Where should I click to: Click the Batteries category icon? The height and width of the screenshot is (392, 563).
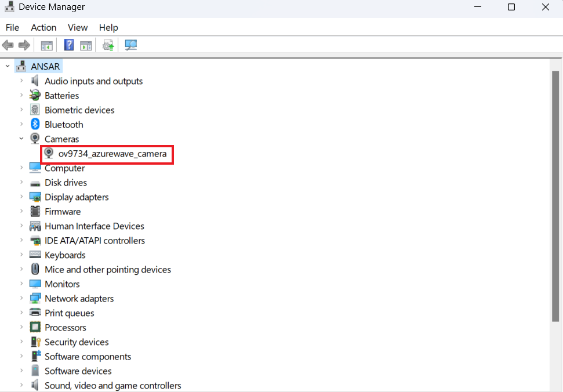(x=35, y=95)
